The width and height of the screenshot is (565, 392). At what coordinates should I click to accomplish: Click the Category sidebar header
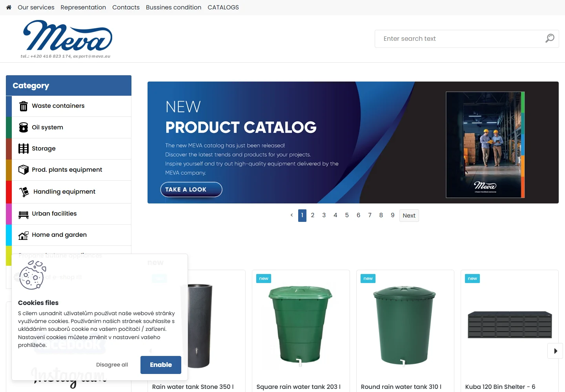tap(69, 85)
